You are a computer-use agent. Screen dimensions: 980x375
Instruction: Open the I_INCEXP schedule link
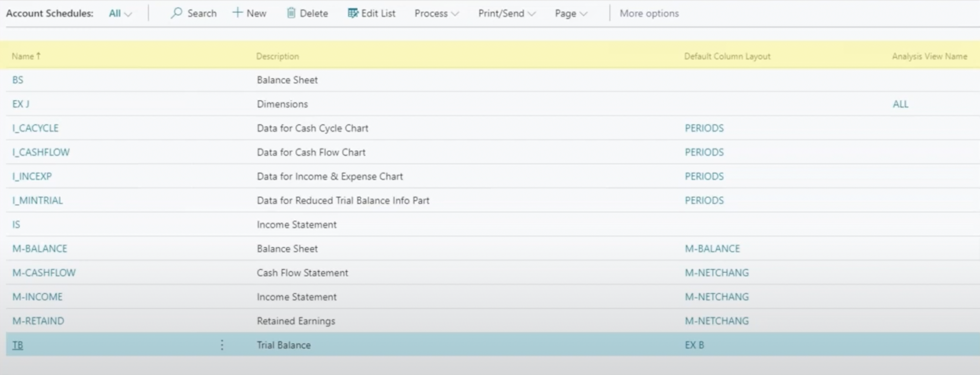click(32, 176)
